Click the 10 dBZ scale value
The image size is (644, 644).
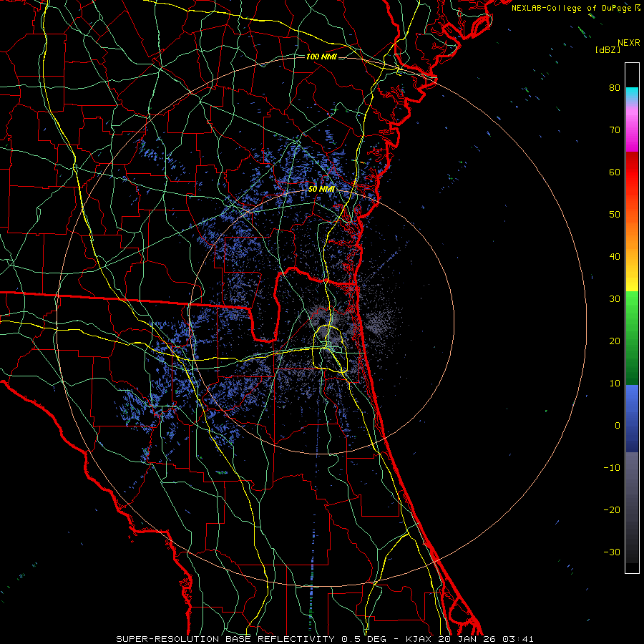click(x=615, y=384)
